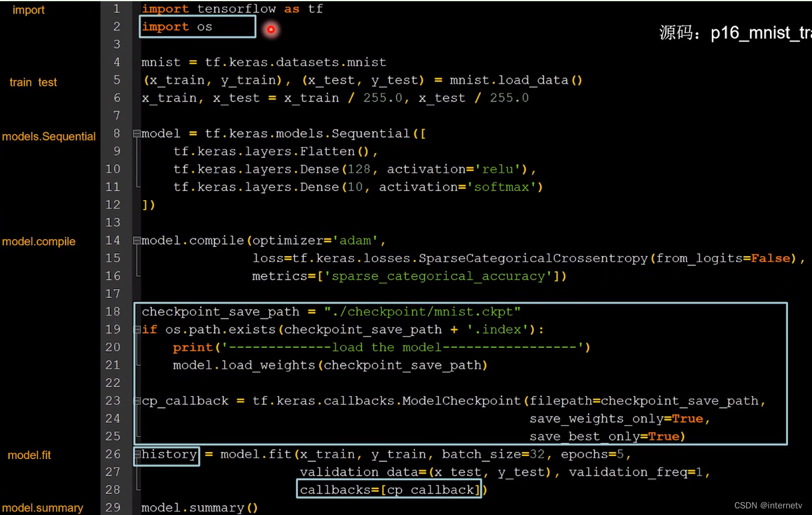Click the '源码：p16_mnist' title text

735,32
